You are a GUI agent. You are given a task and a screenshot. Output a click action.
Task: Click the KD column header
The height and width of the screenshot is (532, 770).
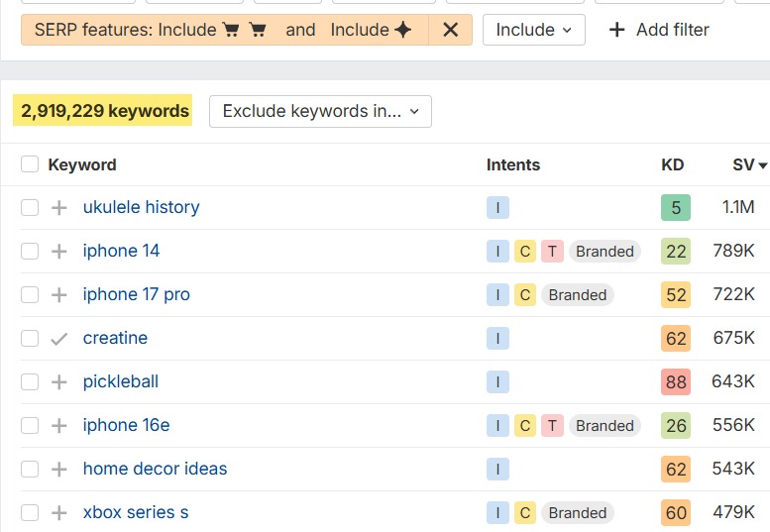click(672, 164)
